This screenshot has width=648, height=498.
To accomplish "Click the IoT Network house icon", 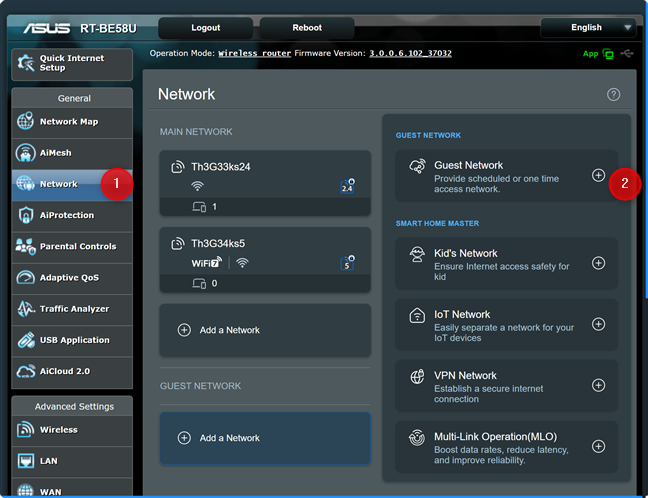I will click(x=417, y=315).
